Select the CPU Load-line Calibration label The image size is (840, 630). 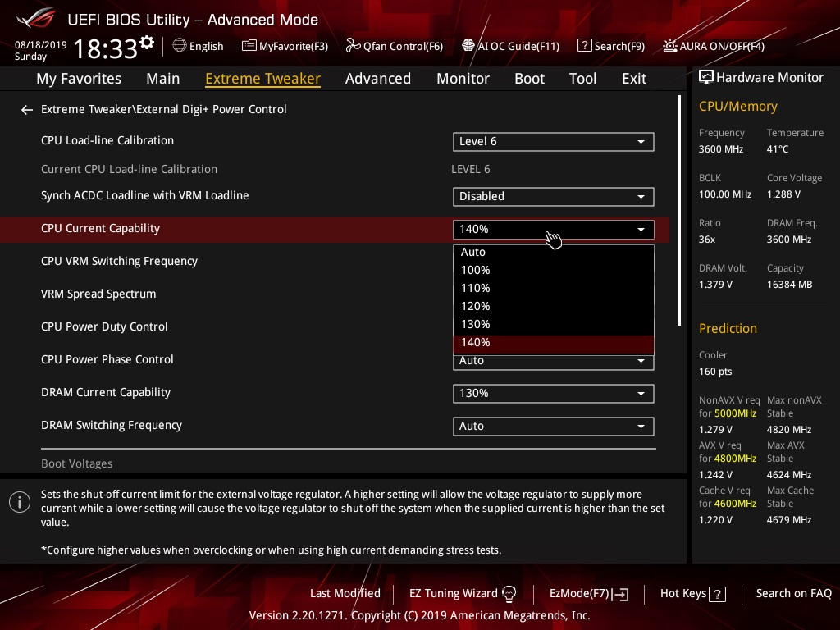pyautogui.click(x=107, y=140)
